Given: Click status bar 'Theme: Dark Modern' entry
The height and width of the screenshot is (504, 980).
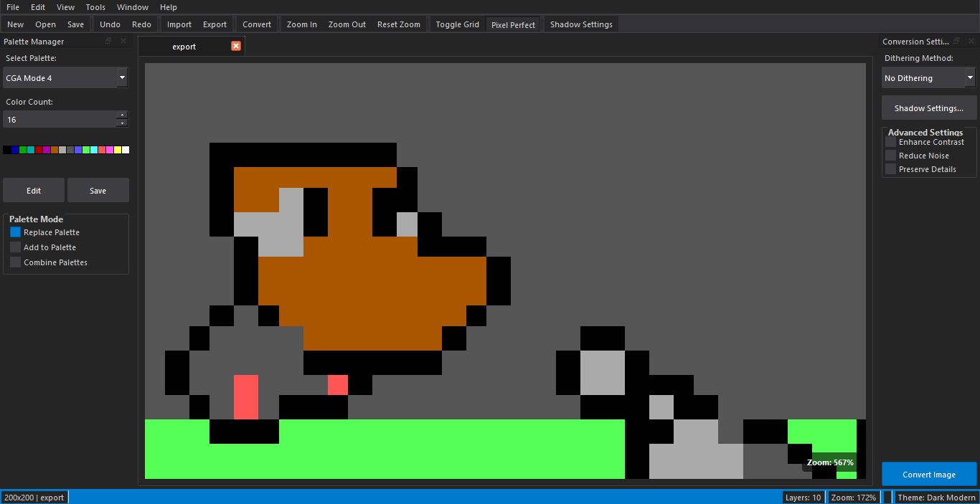Looking at the screenshot, I should 936,498.
